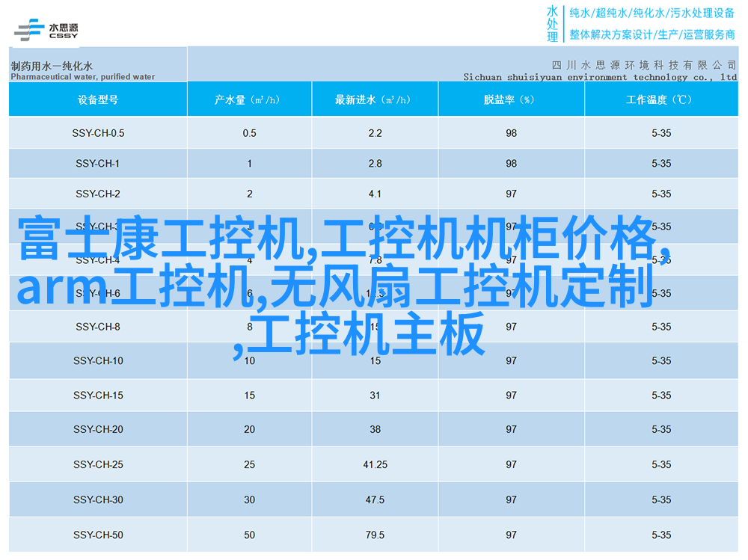Select the 4.1 inlet water value

tap(375, 194)
